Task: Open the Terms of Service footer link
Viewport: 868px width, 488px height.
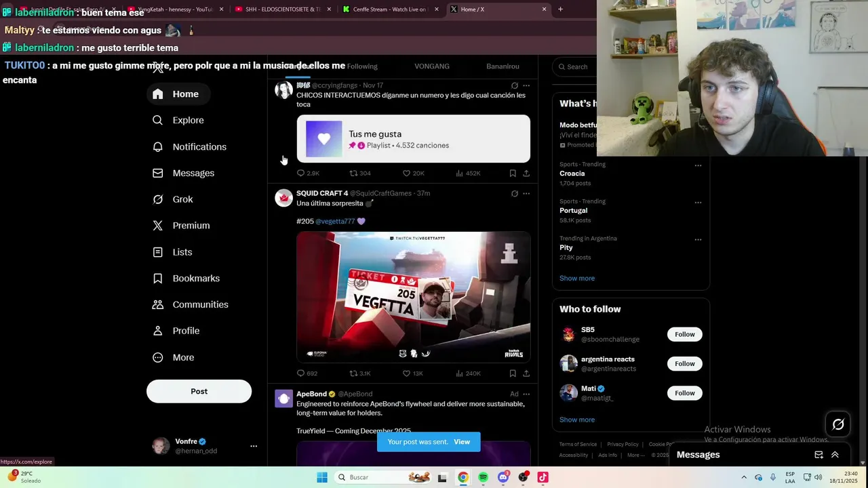Action: coord(578,445)
